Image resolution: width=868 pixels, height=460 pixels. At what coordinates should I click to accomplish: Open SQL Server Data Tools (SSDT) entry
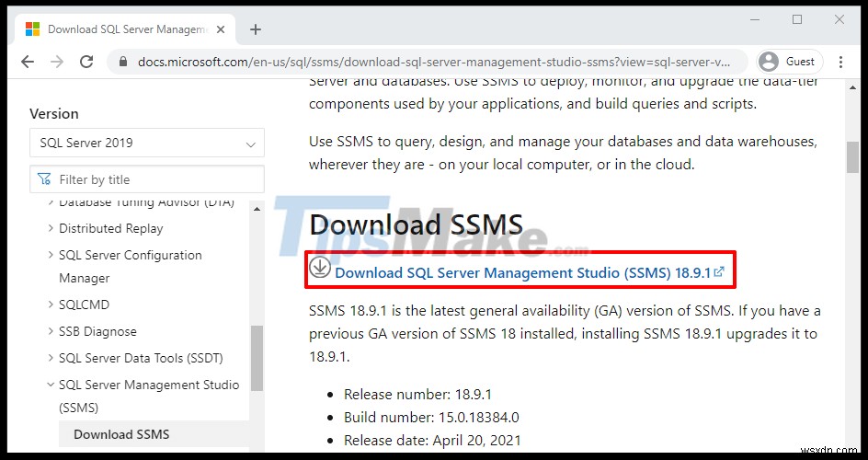[141, 358]
